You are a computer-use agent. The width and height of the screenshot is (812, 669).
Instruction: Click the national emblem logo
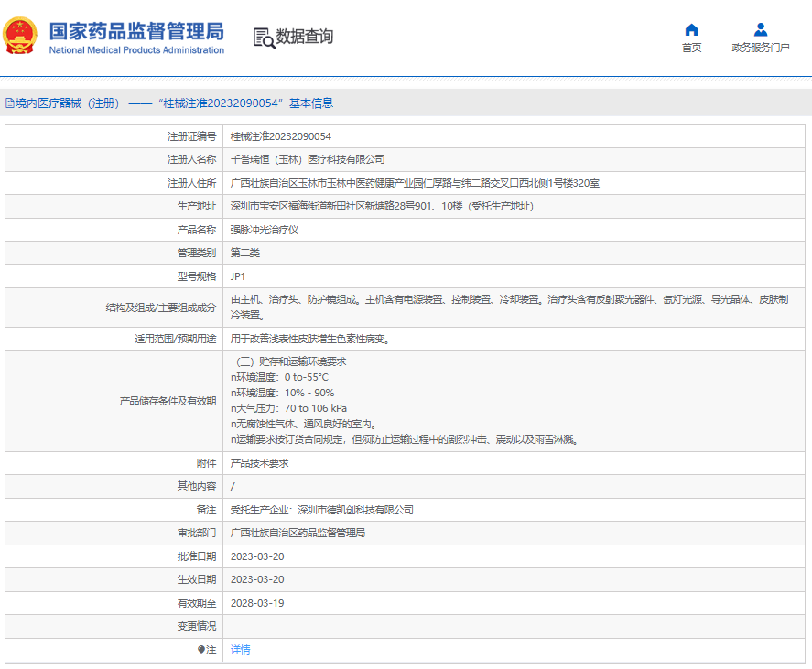tap(19, 36)
